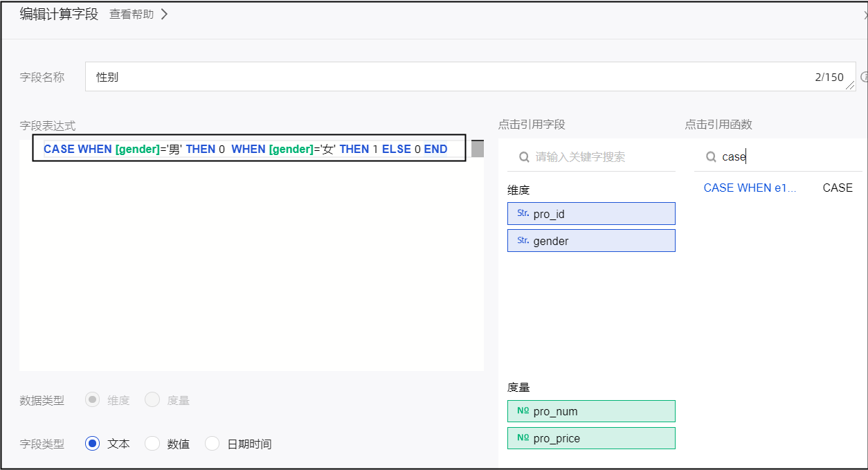Choose 度量 data type radio
Viewport: 868px width, 470px height.
152,400
